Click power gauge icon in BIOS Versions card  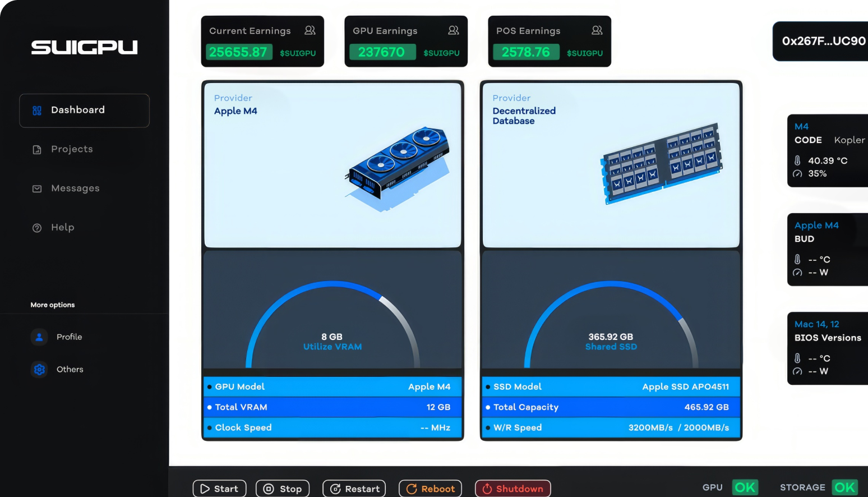click(797, 371)
